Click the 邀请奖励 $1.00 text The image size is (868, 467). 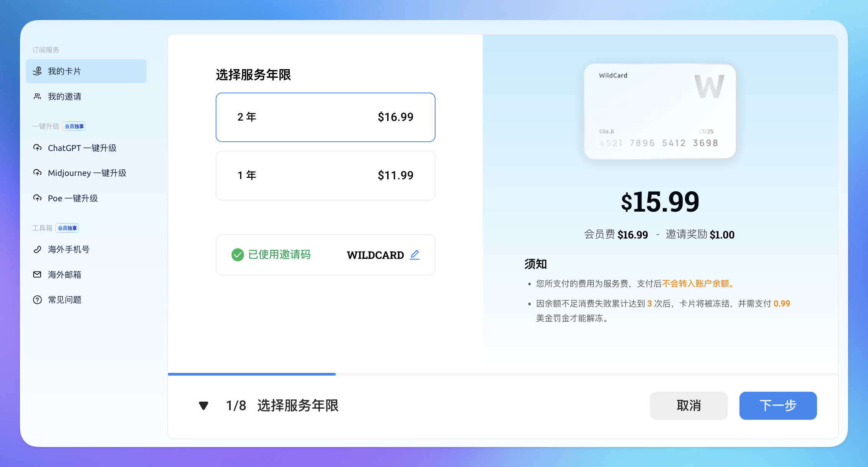(x=700, y=234)
